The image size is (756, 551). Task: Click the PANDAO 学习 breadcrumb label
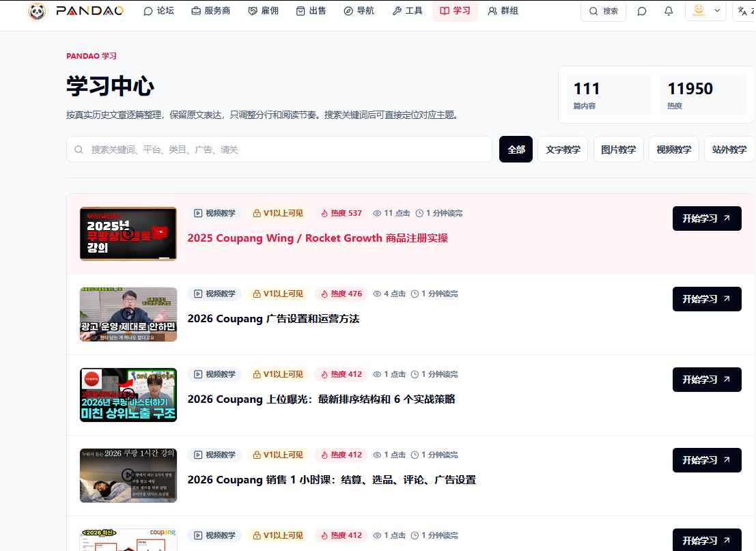92,56
